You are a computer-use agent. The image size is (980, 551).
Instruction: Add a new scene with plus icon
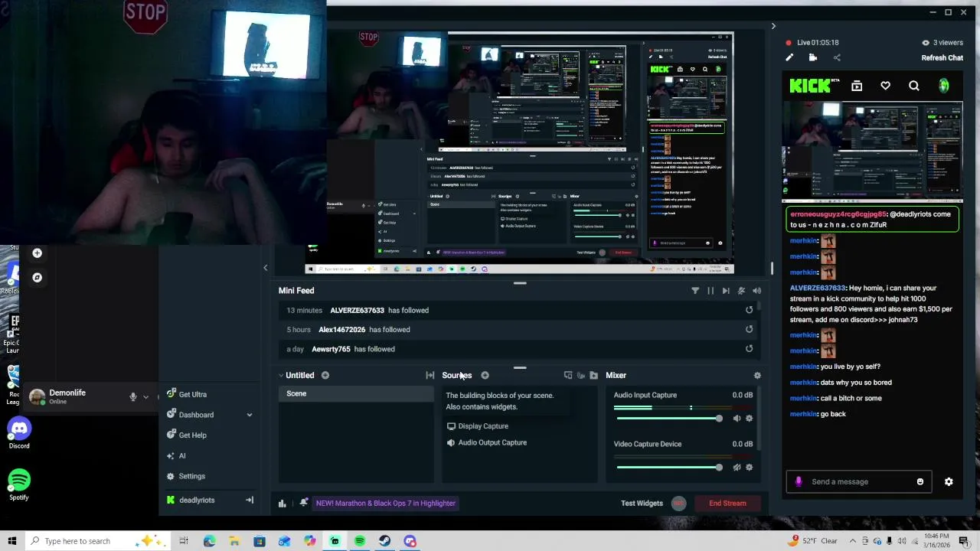[x=325, y=375]
